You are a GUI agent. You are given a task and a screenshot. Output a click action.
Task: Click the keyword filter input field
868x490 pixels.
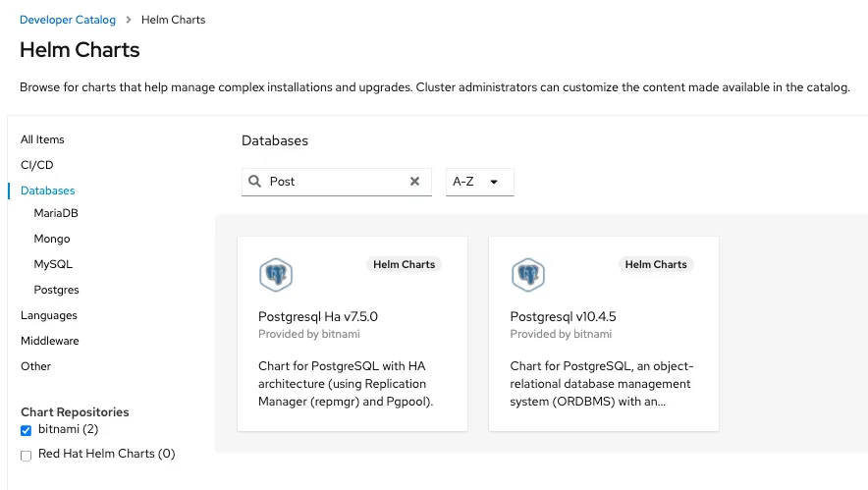[334, 182]
